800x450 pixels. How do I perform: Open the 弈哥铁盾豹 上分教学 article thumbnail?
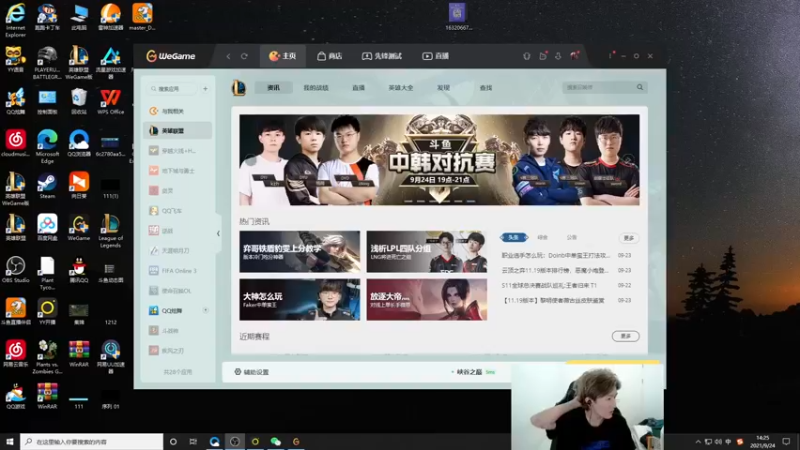coord(299,252)
